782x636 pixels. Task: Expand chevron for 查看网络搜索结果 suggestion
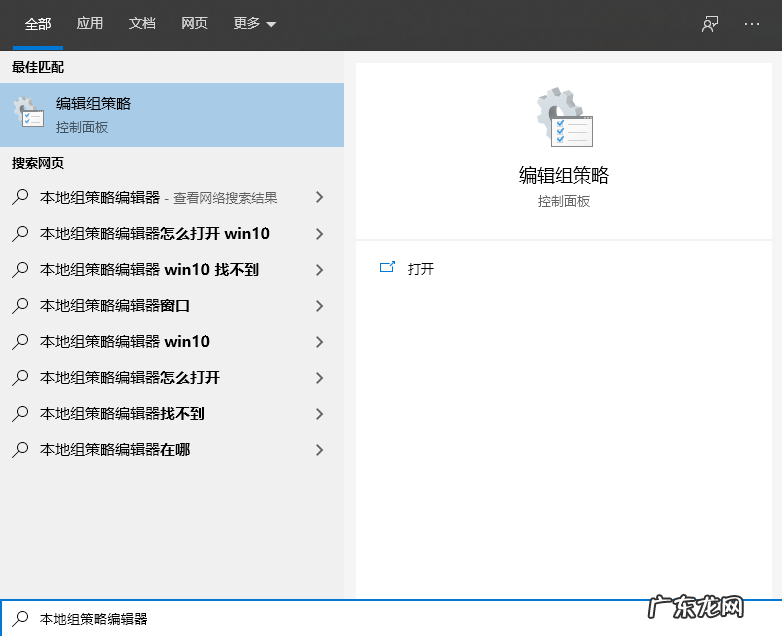tap(320, 198)
